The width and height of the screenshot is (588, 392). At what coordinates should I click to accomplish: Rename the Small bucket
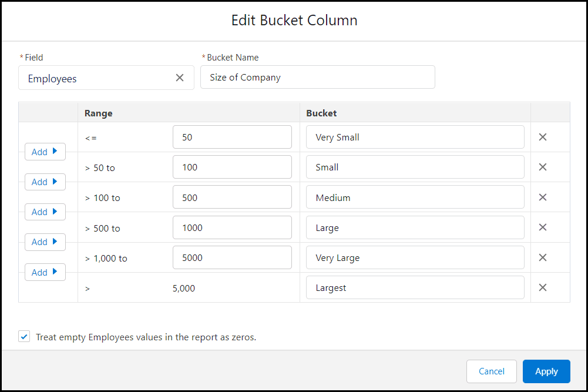415,167
